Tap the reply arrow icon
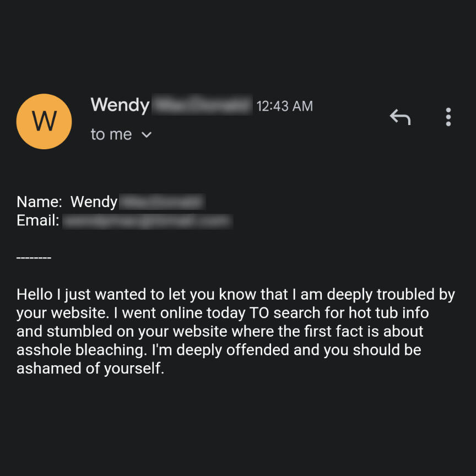The height and width of the screenshot is (476, 476). [x=400, y=117]
